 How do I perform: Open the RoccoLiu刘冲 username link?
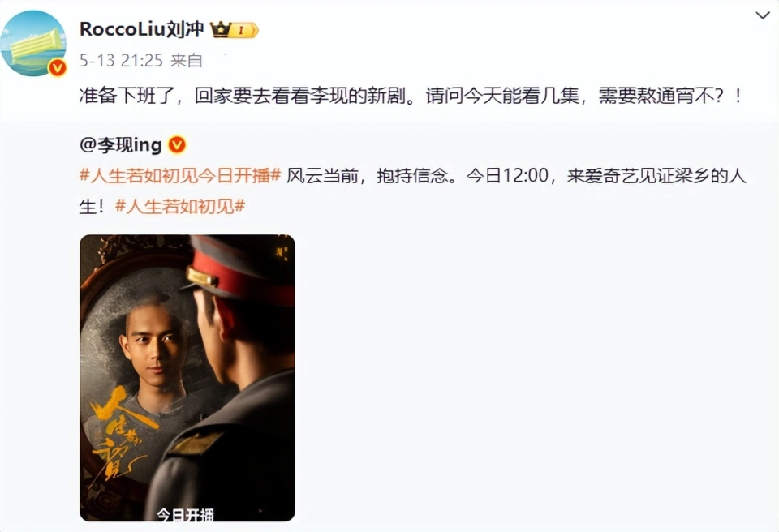click(x=141, y=29)
